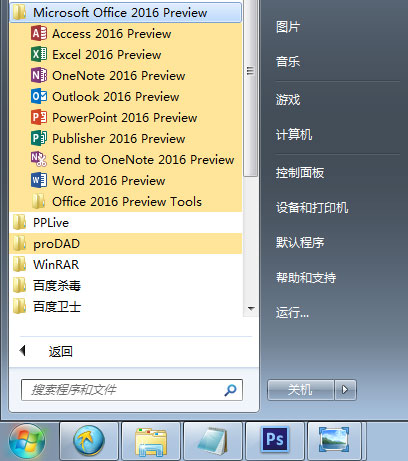Open the picture viewer taskbar icon
Screen dimensions: 408x461
[334, 441]
